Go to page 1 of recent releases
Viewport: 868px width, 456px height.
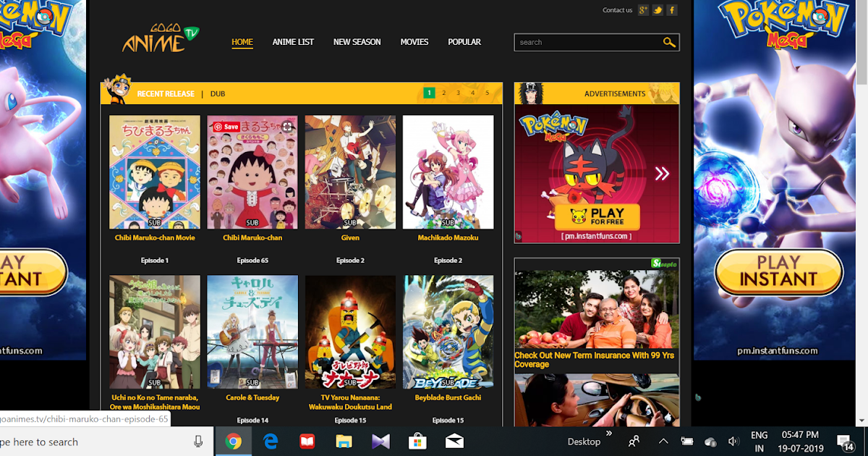(429, 93)
